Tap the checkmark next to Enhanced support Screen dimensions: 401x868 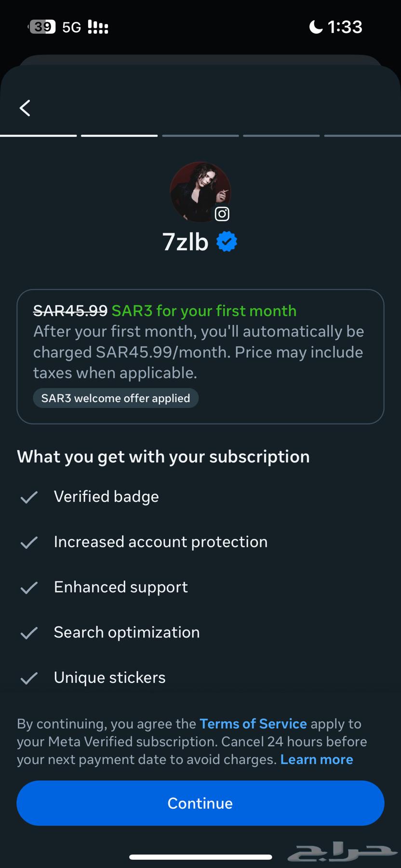coord(29,588)
